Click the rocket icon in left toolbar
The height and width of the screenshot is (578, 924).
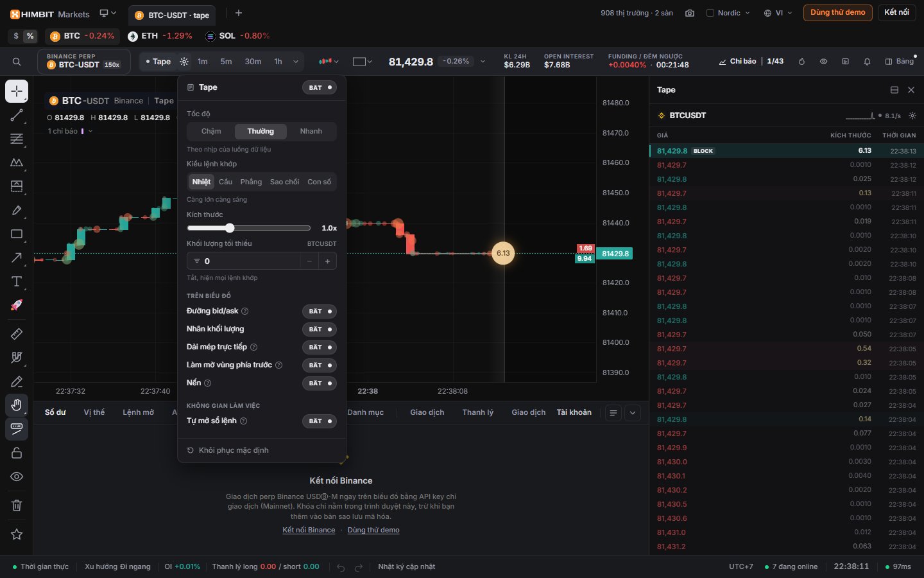pos(17,305)
